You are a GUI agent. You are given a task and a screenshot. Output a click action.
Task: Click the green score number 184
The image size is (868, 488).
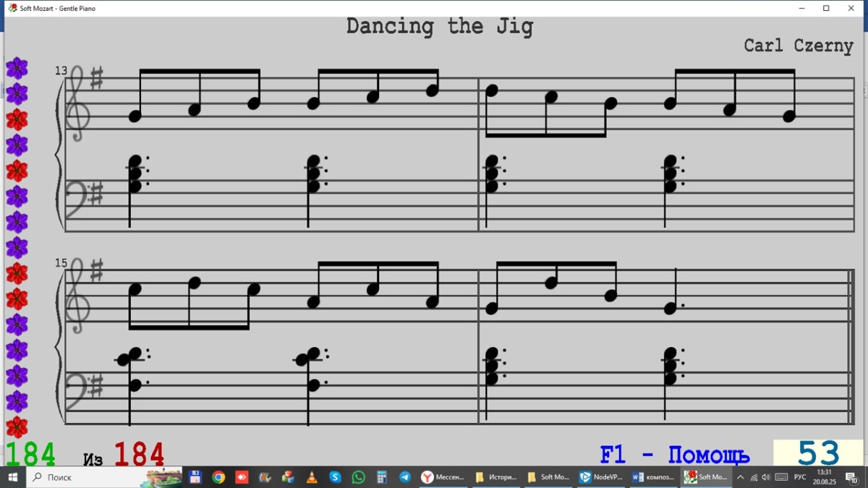click(x=30, y=455)
